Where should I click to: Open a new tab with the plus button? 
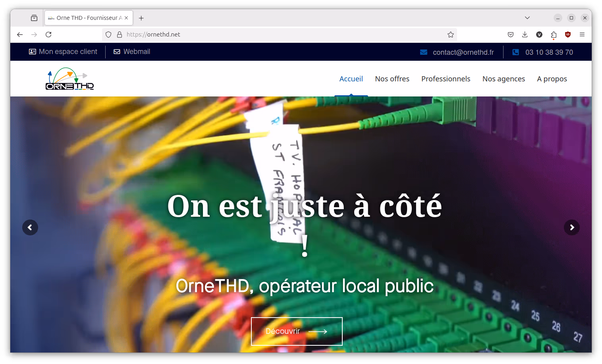(x=141, y=18)
